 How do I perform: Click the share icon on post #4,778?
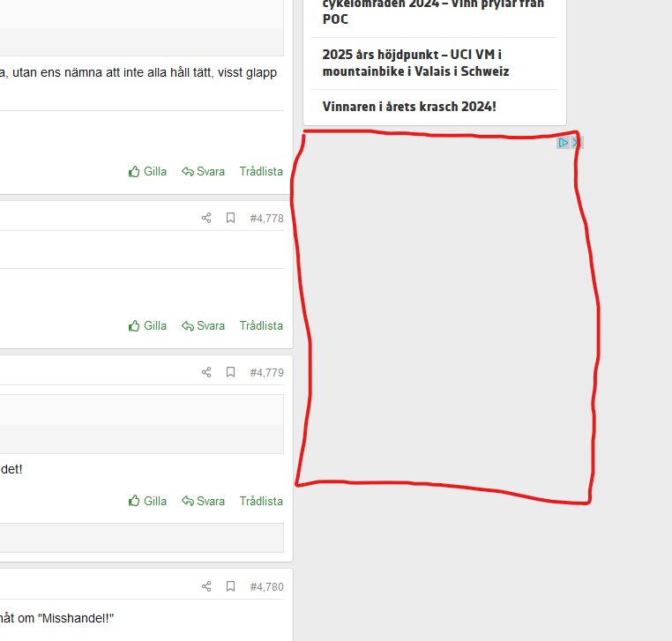click(206, 218)
